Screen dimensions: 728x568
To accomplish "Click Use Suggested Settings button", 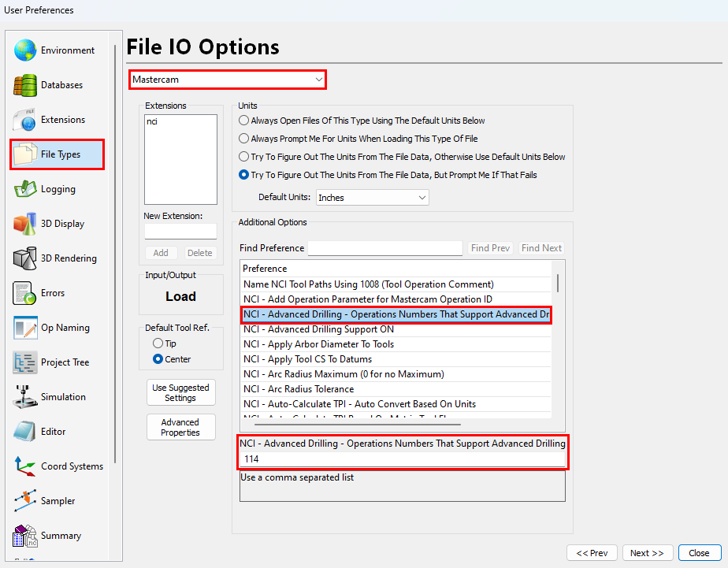I will pos(180,392).
